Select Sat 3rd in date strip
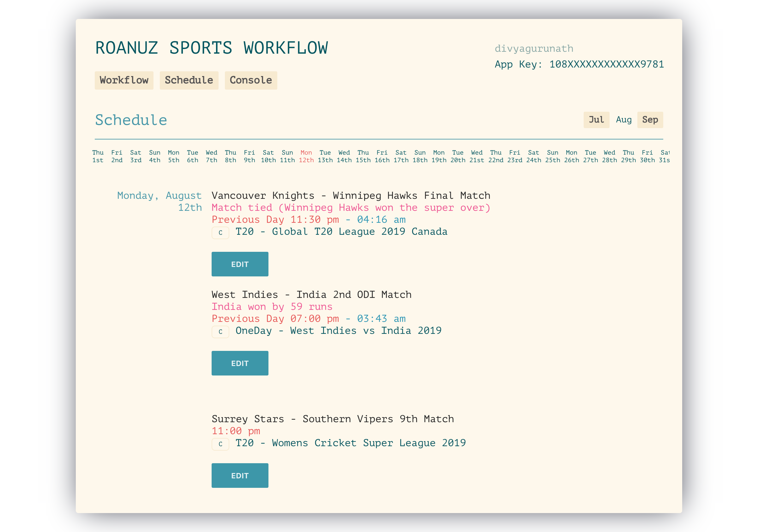758x532 pixels. (136, 156)
